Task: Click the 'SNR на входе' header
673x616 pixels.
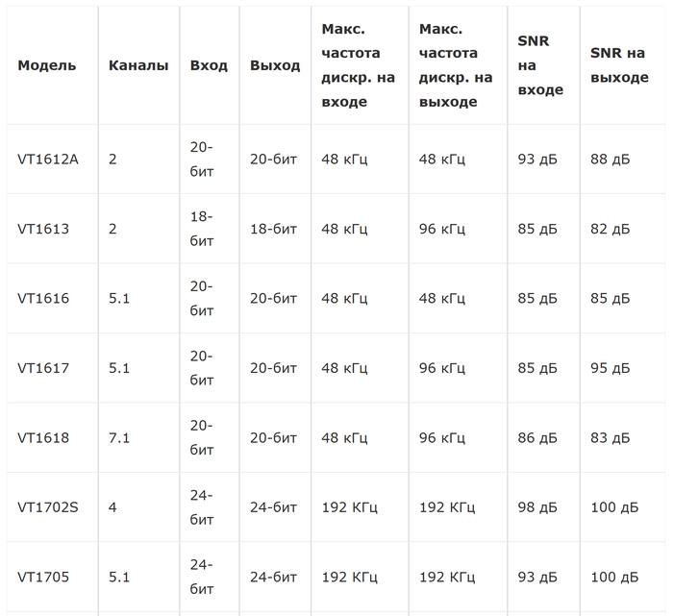Action: click(x=540, y=66)
